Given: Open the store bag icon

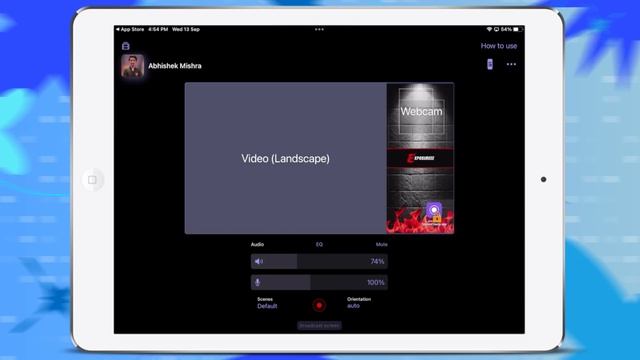Looking at the screenshot, I should point(126,46).
